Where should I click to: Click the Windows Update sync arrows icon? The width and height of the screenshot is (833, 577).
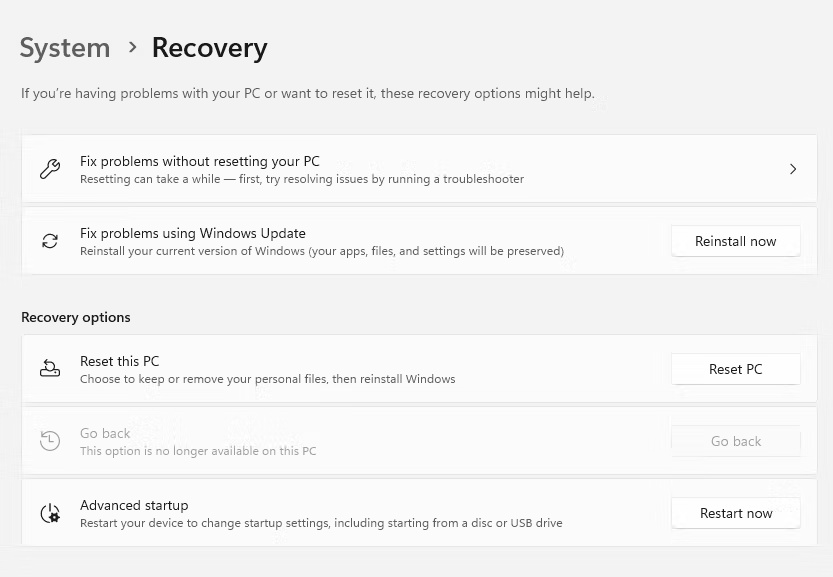pos(50,241)
